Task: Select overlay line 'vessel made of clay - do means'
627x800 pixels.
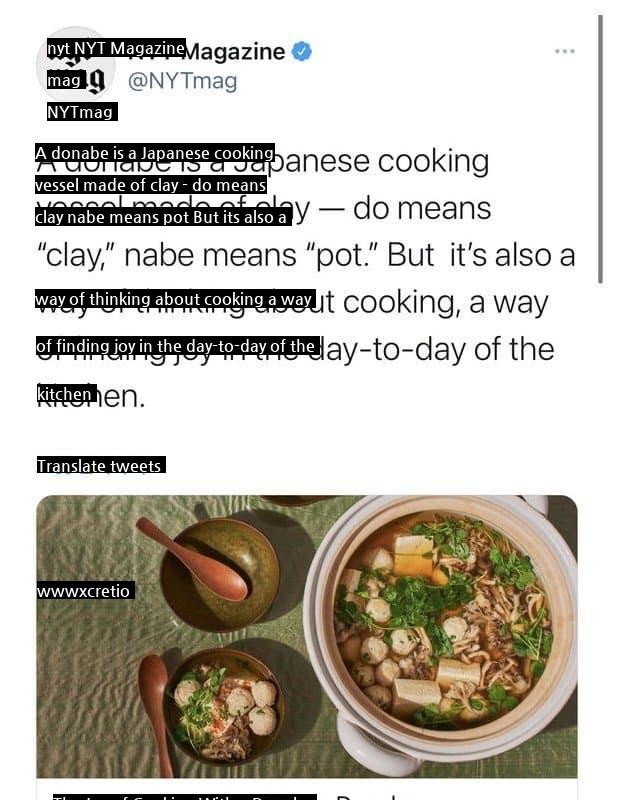Action: pos(151,185)
